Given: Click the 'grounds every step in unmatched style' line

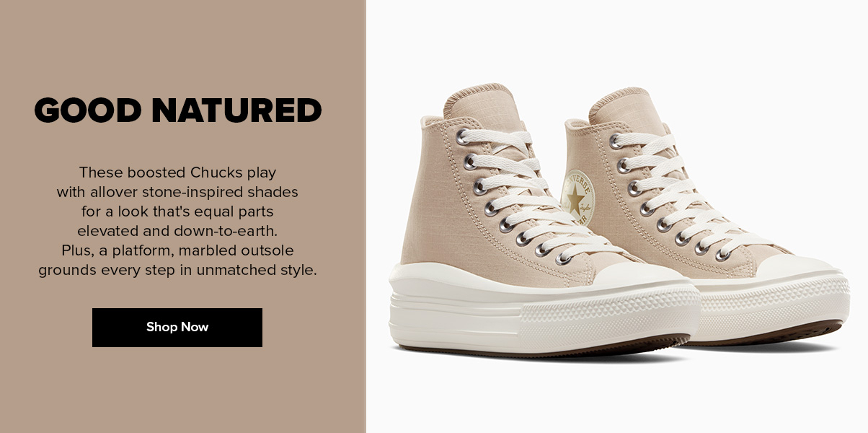Looking at the screenshot, I should [x=177, y=271].
